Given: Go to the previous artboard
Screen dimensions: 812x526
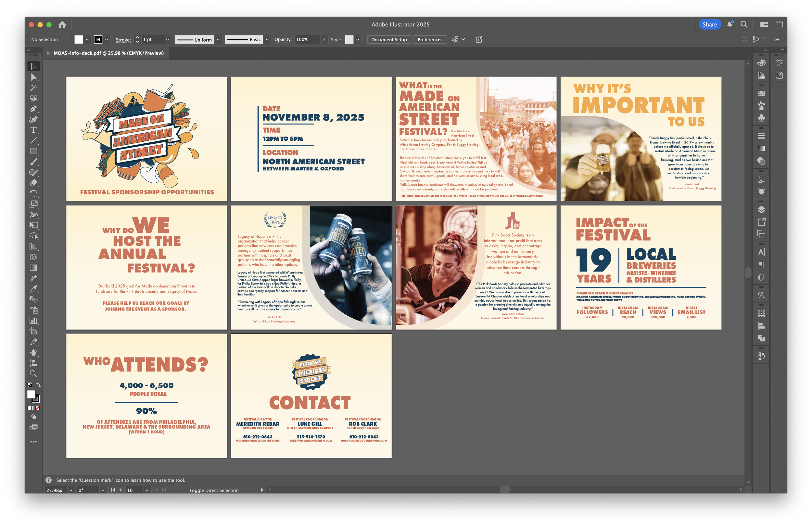Looking at the screenshot, I should click(120, 490).
